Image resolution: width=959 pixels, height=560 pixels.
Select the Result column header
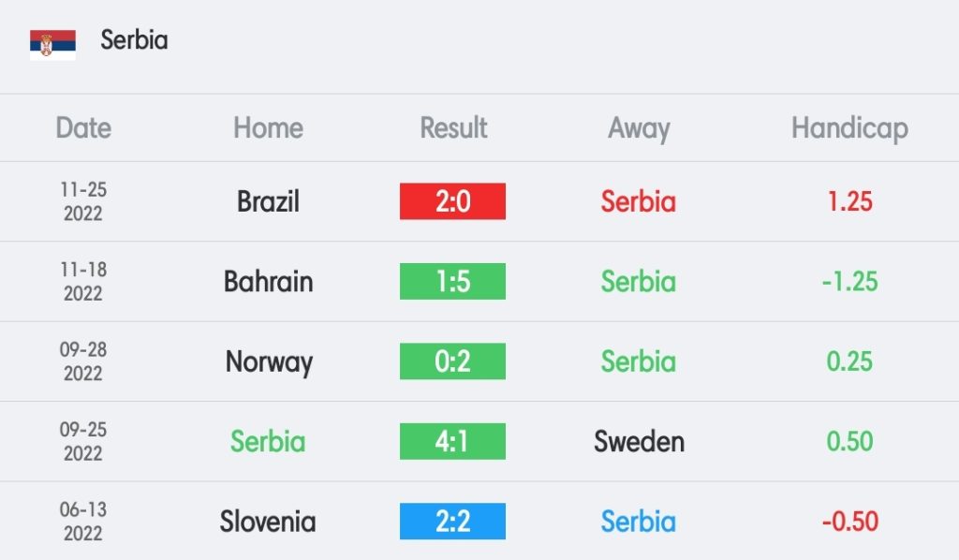click(453, 127)
